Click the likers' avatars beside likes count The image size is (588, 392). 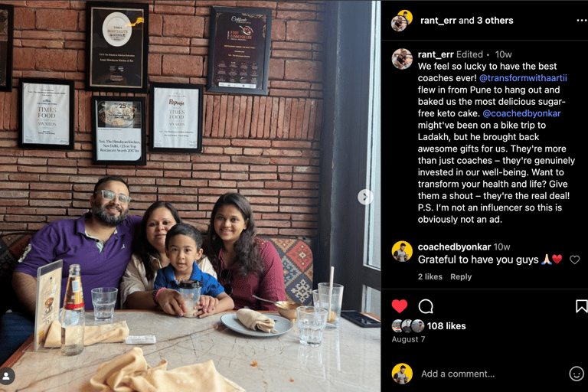pos(408,326)
